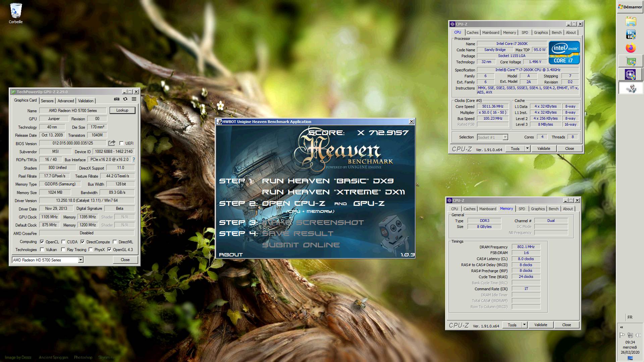Open the GPU-Z hamburger menu icon
The width and height of the screenshot is (644, 362).
[x=134, y=99]
